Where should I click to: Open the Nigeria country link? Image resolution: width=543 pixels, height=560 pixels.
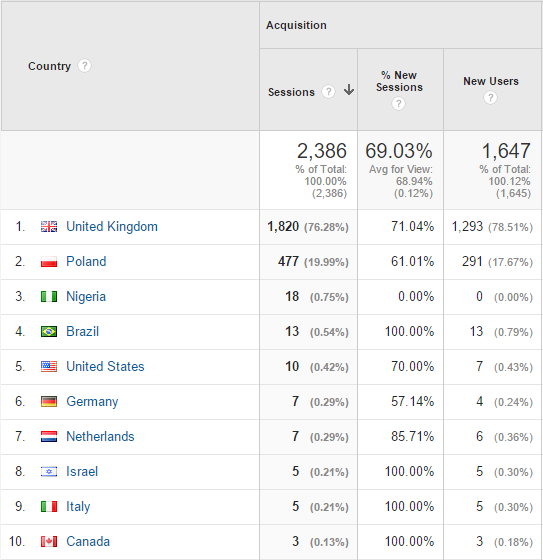86,296
